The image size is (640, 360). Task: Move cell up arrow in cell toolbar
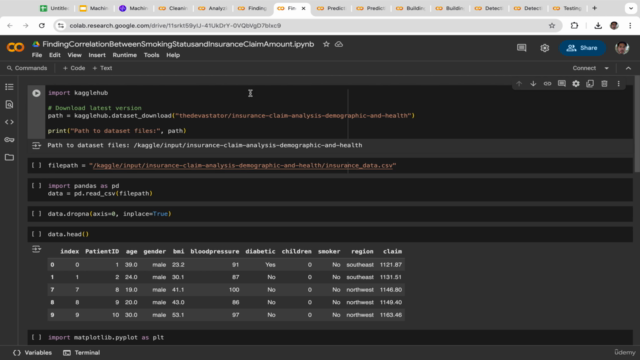519,84
